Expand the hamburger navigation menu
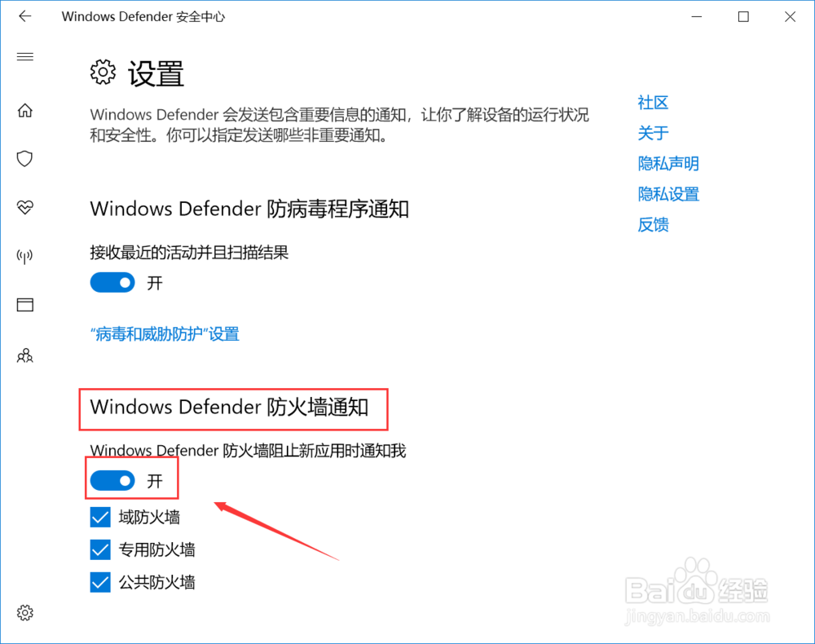This screenshot has width=815, height=644. coord(25,56)
